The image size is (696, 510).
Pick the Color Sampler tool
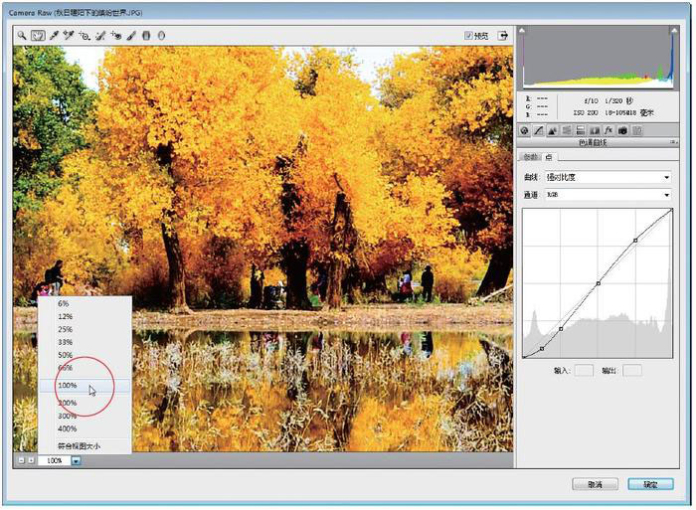click(x=69, y=35)
